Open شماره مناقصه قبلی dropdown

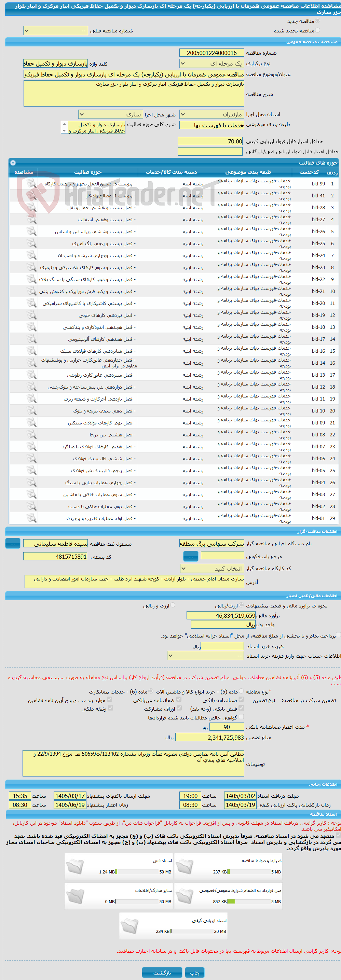pyautogui.click(x=56, y=30)
